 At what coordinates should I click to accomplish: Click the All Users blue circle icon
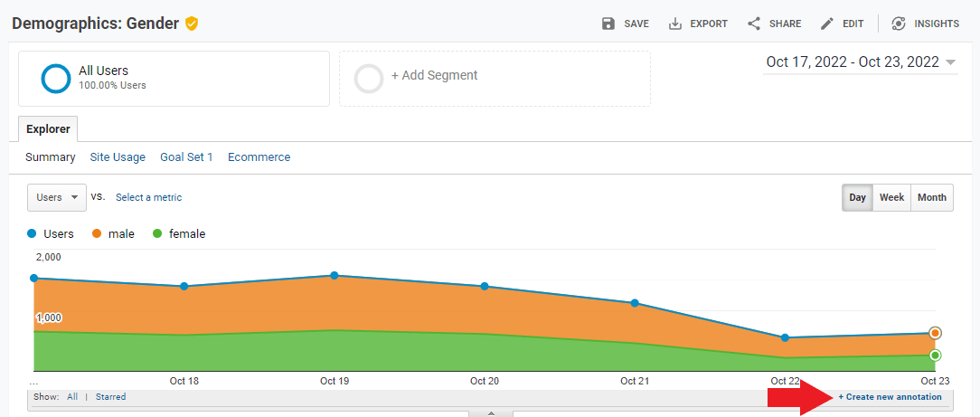pos(56,79)
